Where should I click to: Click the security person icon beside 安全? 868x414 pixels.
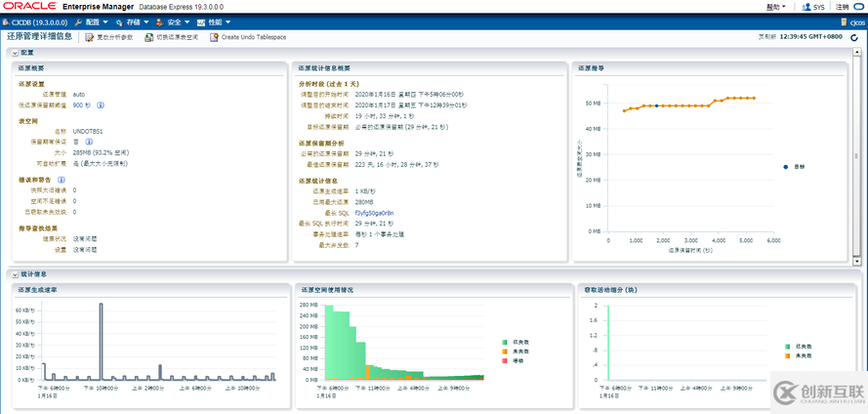click(160, 22)
